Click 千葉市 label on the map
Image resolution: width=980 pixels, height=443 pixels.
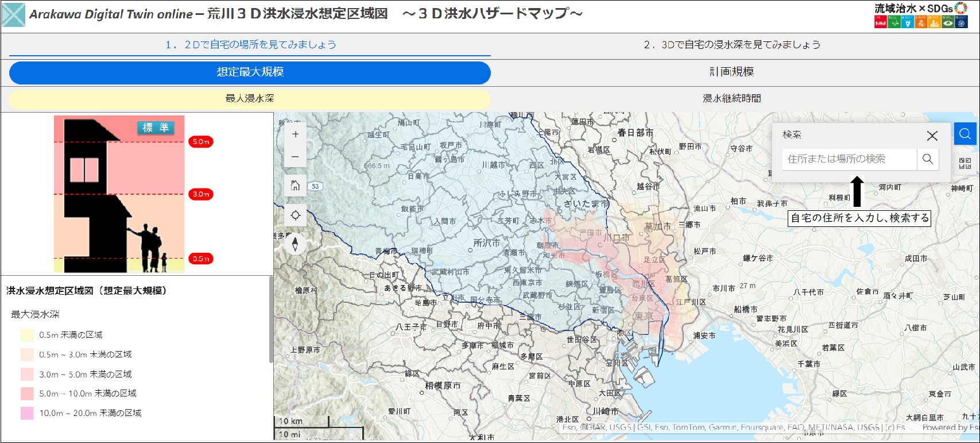808,364
